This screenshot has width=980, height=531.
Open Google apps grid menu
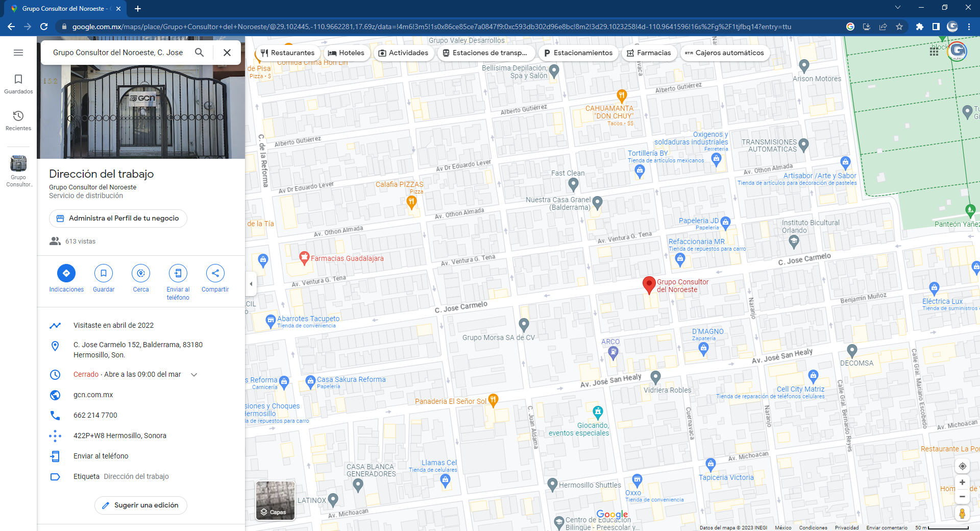(x=934, y=52)
